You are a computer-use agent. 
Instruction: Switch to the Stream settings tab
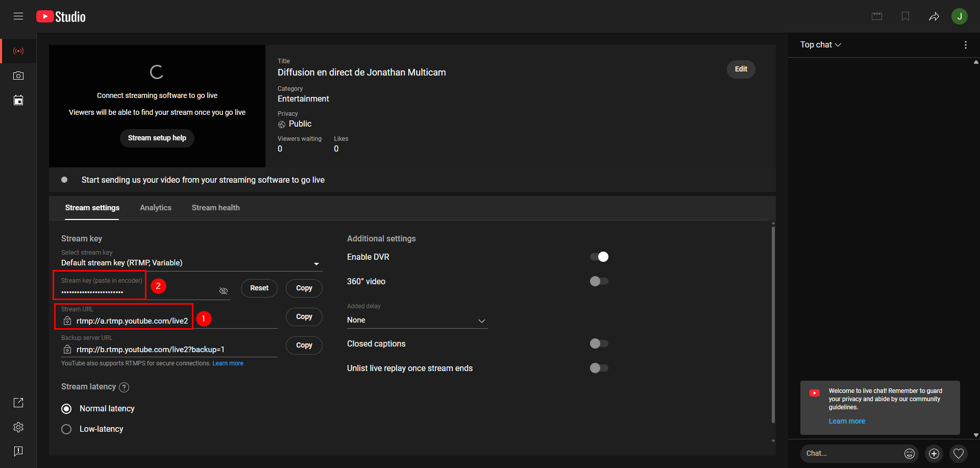click(92, 208)
